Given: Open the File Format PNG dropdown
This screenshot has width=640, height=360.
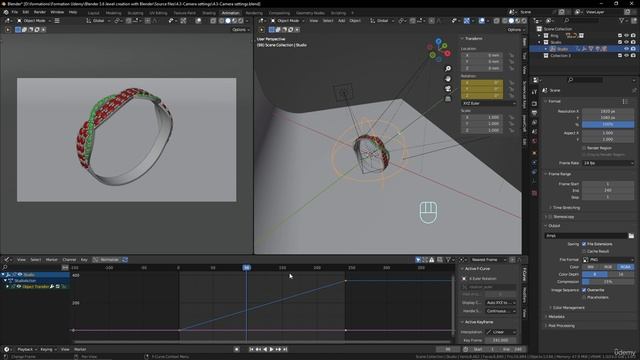Looking at the screenshot, I should tap(608, 260).
